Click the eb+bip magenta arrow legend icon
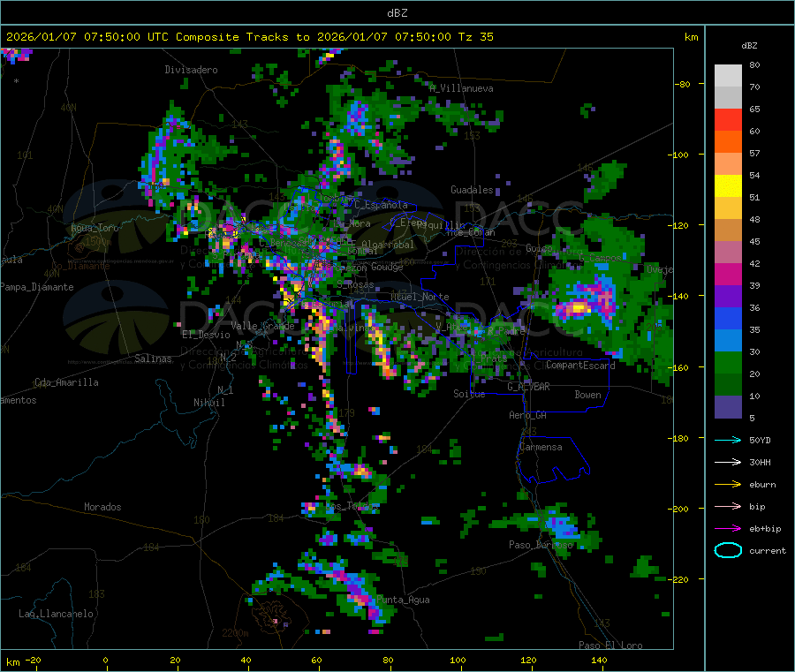The width and height of the screenshot is (795, 672). pyautogui.click(x=728, y=529)
